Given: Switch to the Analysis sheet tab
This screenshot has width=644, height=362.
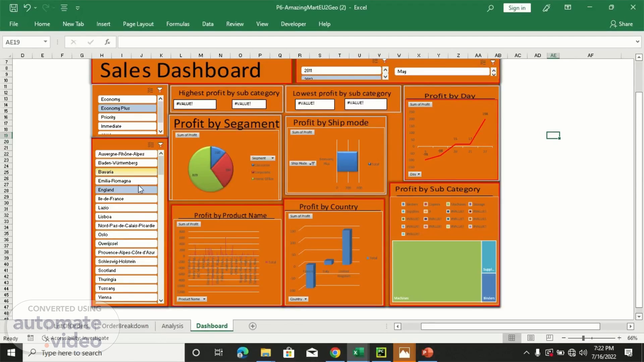Looking at the screenshot, I should (172, 326).
